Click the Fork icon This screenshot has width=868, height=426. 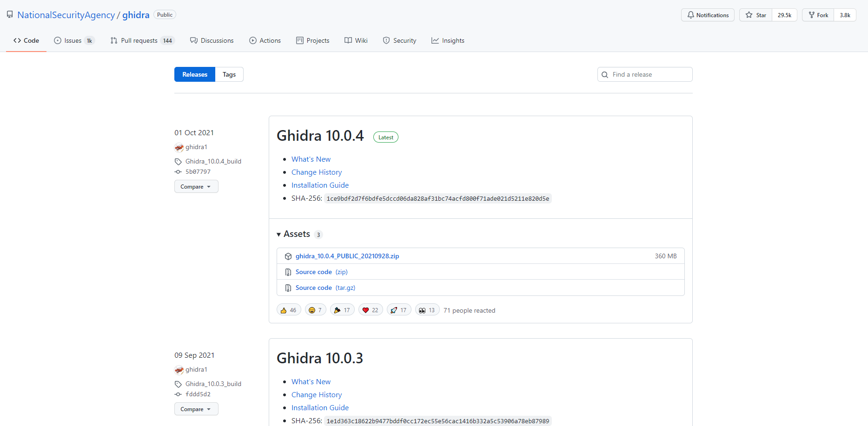pos(812,15)
